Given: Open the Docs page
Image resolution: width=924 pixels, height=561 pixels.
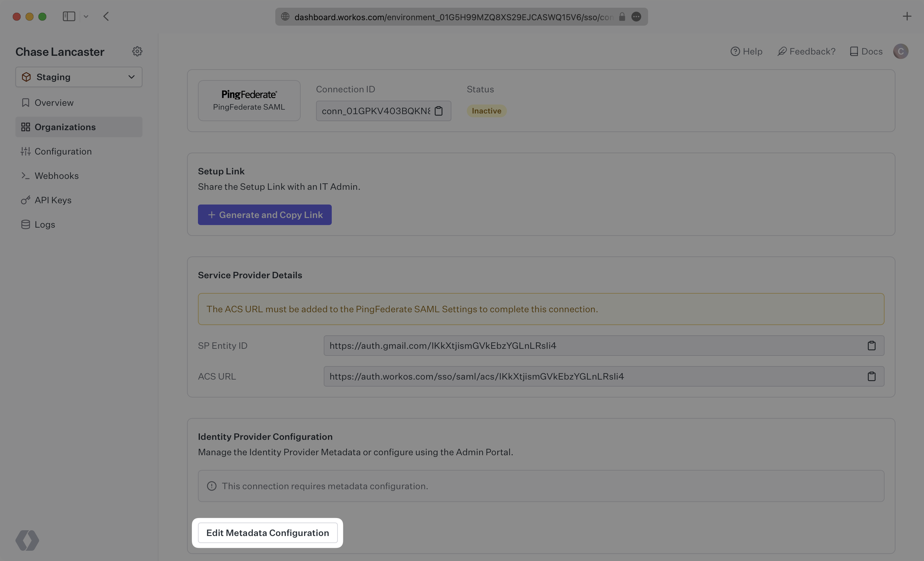Looking at the screenshot, I should 866,51.
